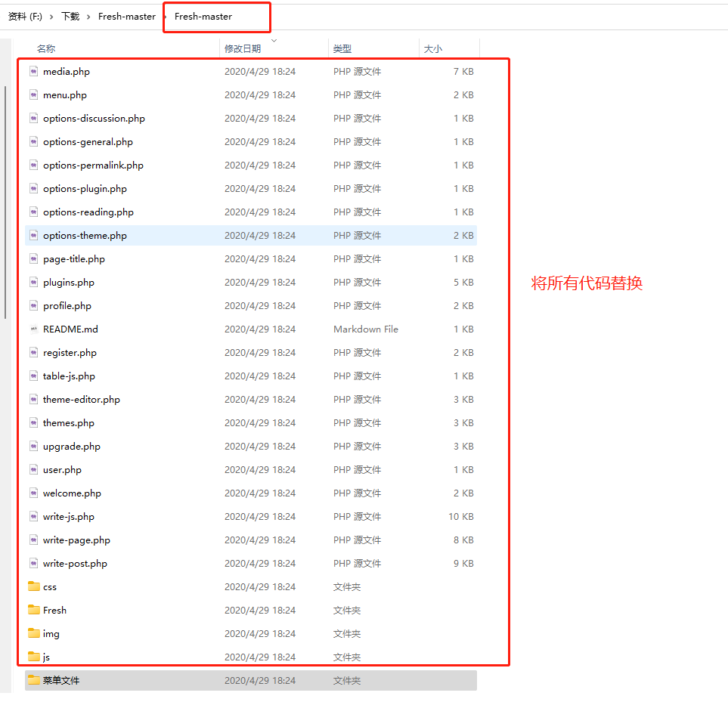Click the 菜单文件 folder icon
Viewport: 728px width, 702px height.
click(x=33, y=680)
